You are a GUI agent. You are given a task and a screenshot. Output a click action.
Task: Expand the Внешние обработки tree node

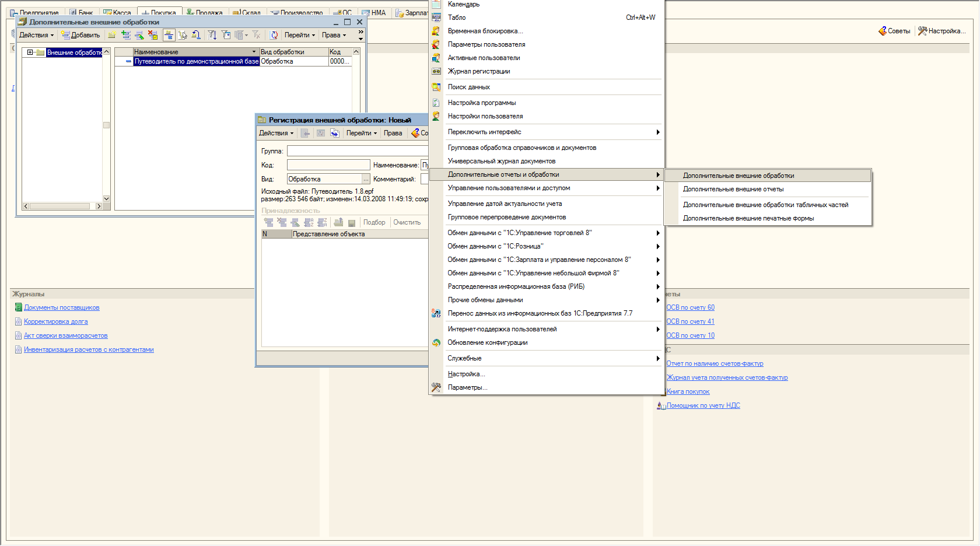30,52
